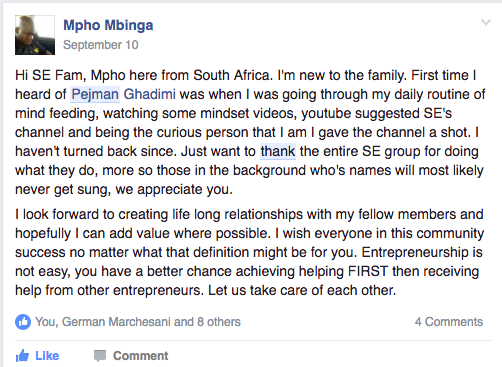Click the paragraph starting I look forward

(249, 252)
